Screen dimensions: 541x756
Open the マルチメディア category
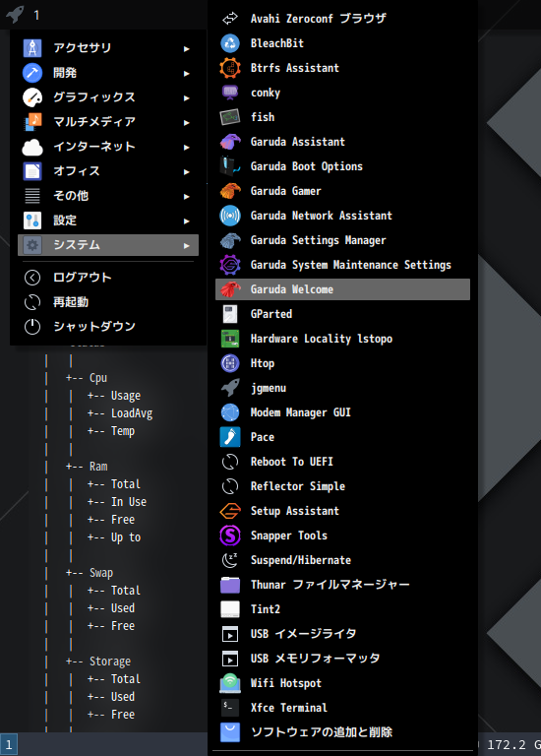click(108, 121)
